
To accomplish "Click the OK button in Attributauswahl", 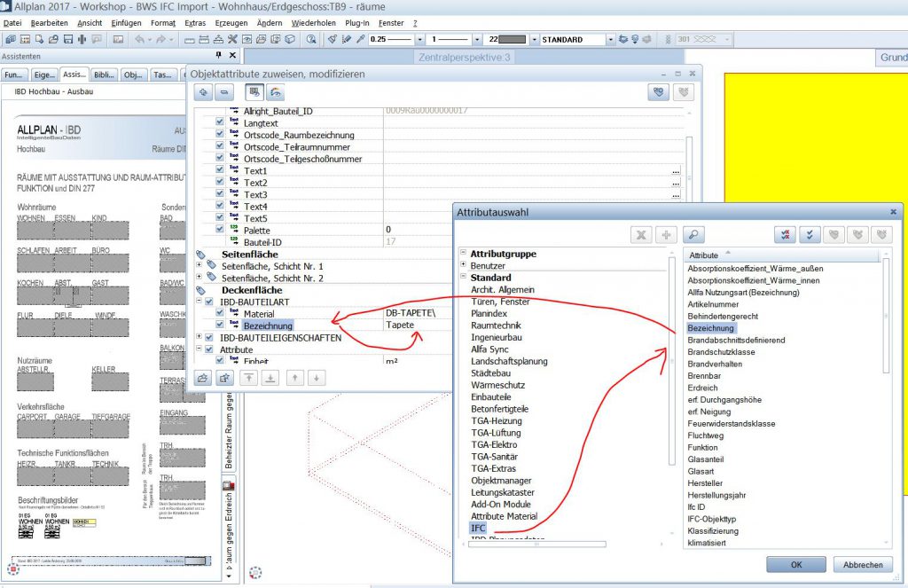I will coord(795,564).
